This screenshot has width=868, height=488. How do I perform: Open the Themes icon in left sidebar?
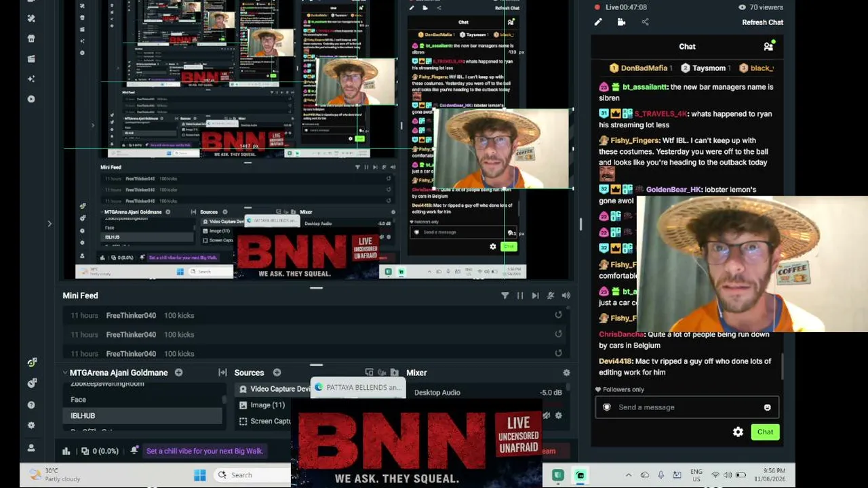(x=31, y=18)
